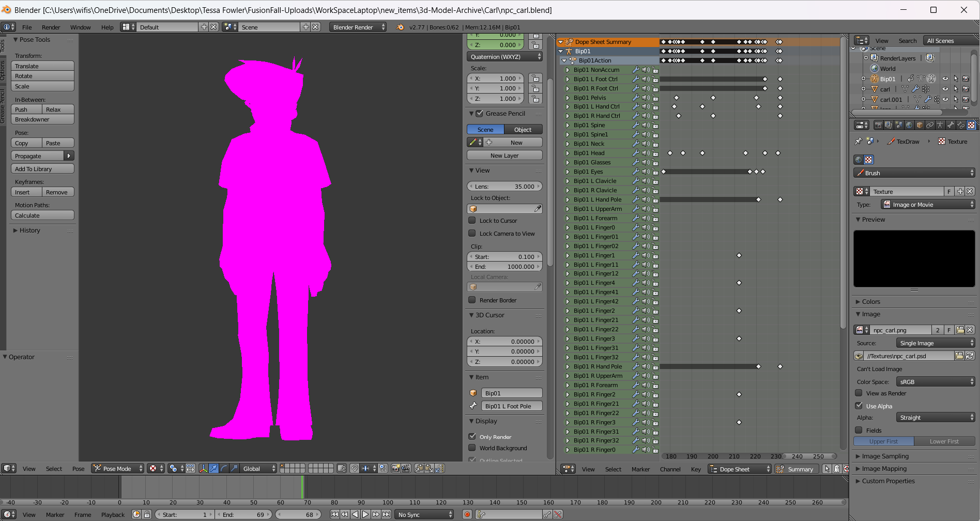Viewport: 980px width, 521px height.
Task: Open the World properties tab globe icon
Action: point(909,125)
